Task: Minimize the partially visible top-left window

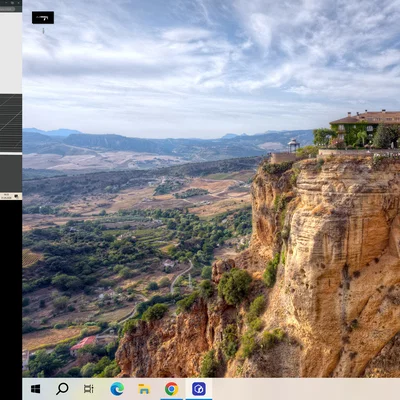Action: (6, 3)
